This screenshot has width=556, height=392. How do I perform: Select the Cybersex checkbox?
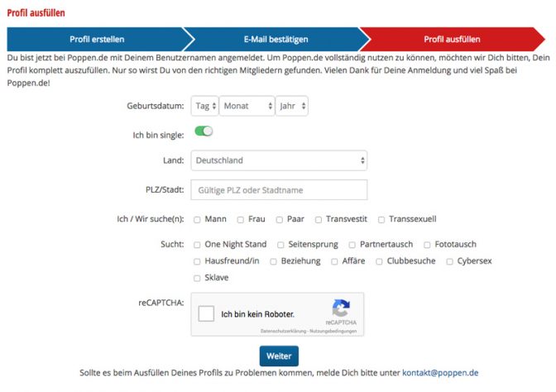[449, 261]
